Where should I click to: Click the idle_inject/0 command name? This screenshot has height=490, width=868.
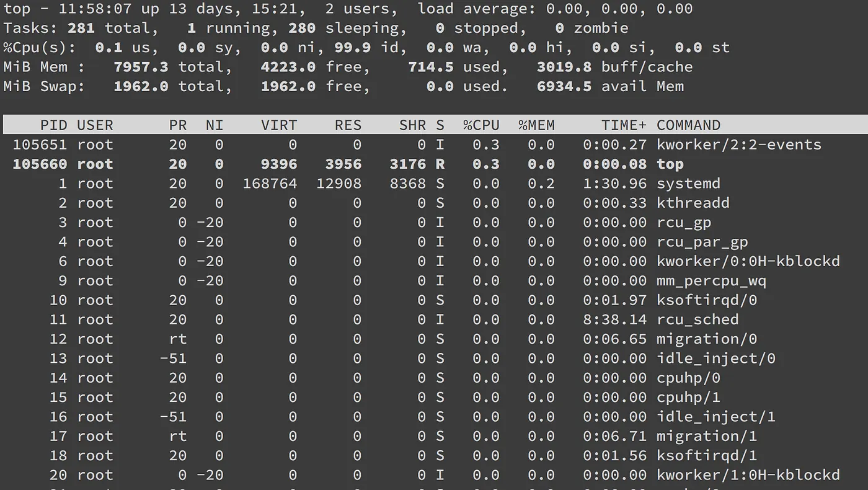[x=715, y=359]
